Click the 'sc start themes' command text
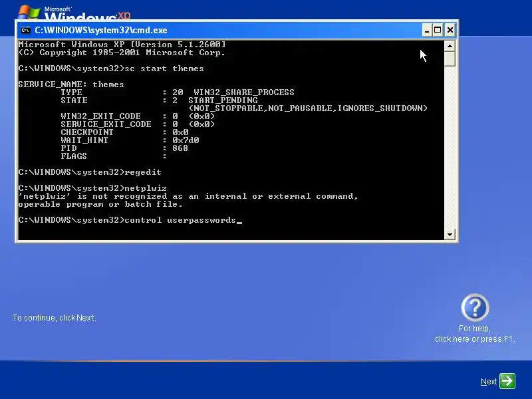532x399 pixels. click(164, 68)
